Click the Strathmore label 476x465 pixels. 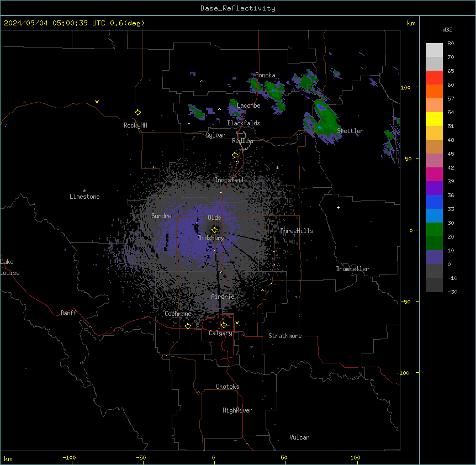(285, 336)
